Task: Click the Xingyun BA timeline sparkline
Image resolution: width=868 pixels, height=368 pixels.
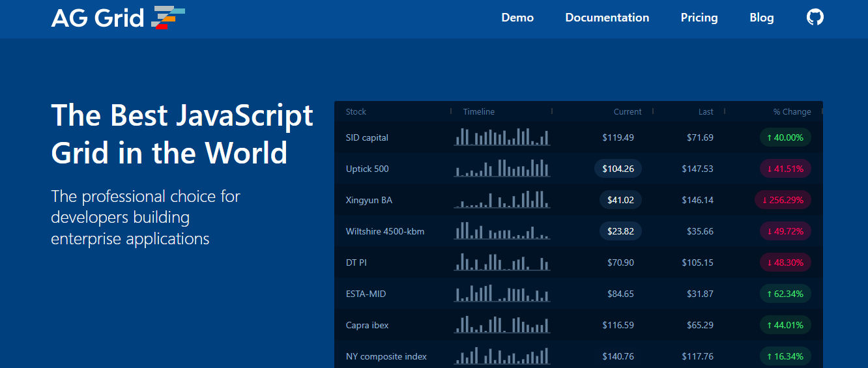Action: [x=502, y=199]
